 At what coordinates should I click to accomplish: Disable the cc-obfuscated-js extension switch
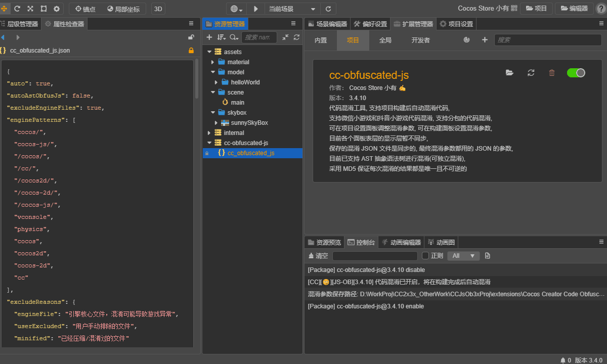[576, 73]
